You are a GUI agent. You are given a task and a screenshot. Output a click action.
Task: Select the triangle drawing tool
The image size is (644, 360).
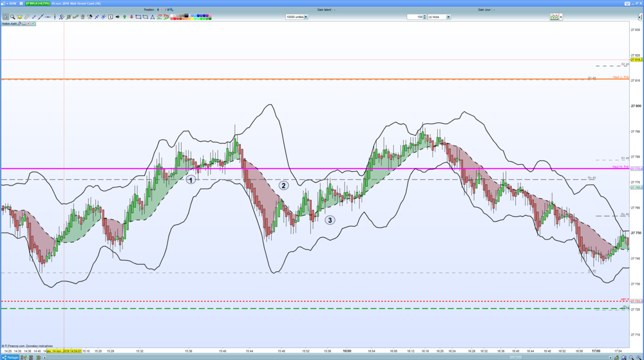(153, 17)
